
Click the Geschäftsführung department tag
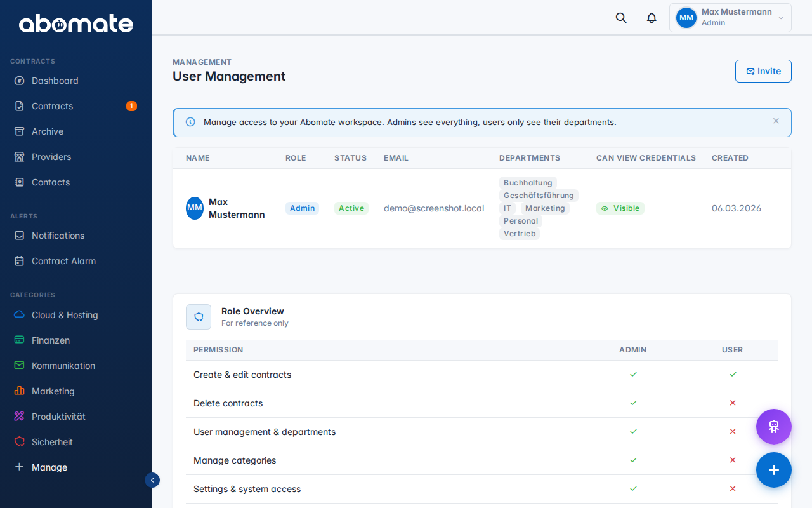click(x=539, y=196)
